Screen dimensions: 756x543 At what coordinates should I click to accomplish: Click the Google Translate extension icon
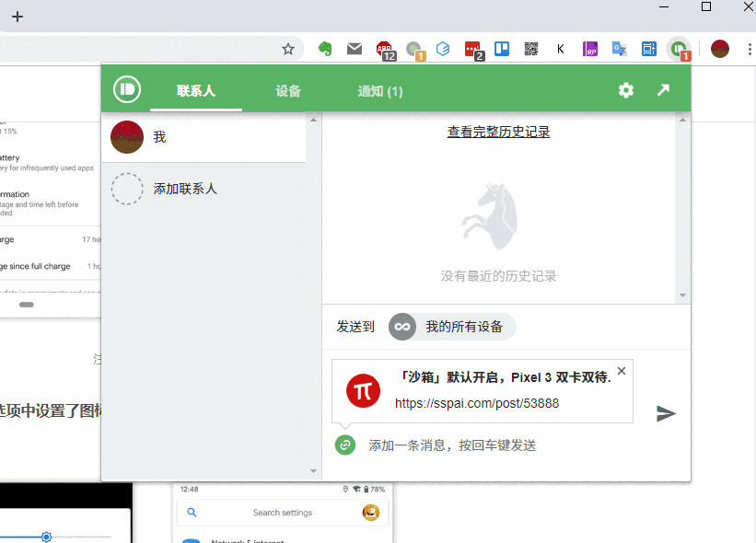[618, 50]
